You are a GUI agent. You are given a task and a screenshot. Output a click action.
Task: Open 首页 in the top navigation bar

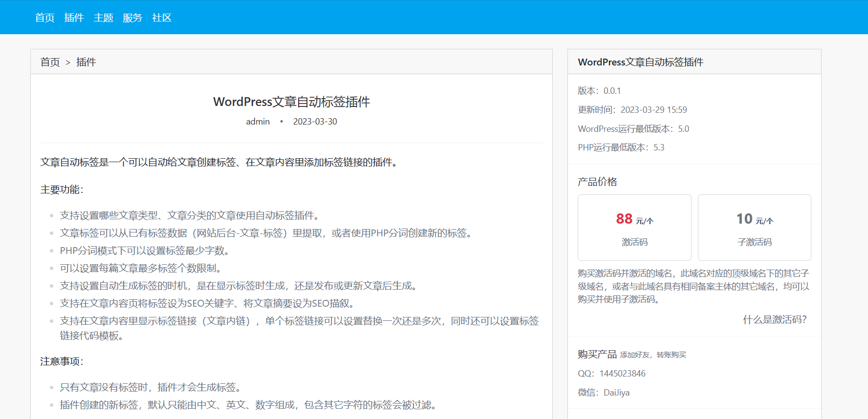click(x=45, y=18)
